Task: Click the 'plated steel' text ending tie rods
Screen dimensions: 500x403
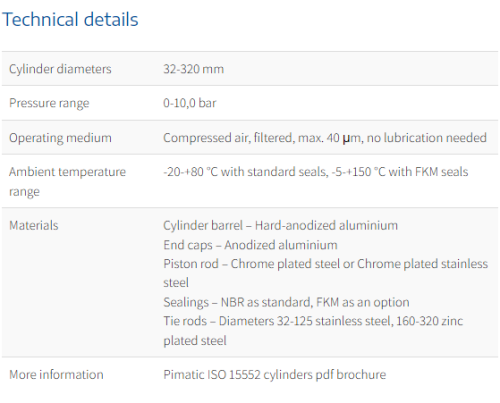Action: click(195, 341)
